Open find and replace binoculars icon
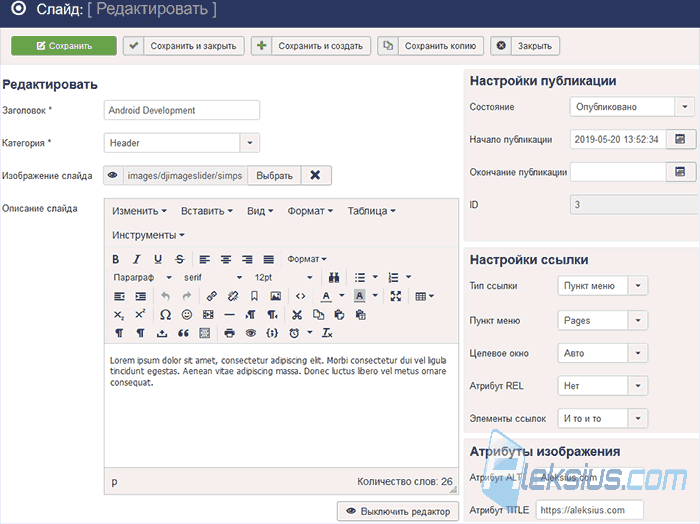The image size is (700, 524). [x=334, y=278]
